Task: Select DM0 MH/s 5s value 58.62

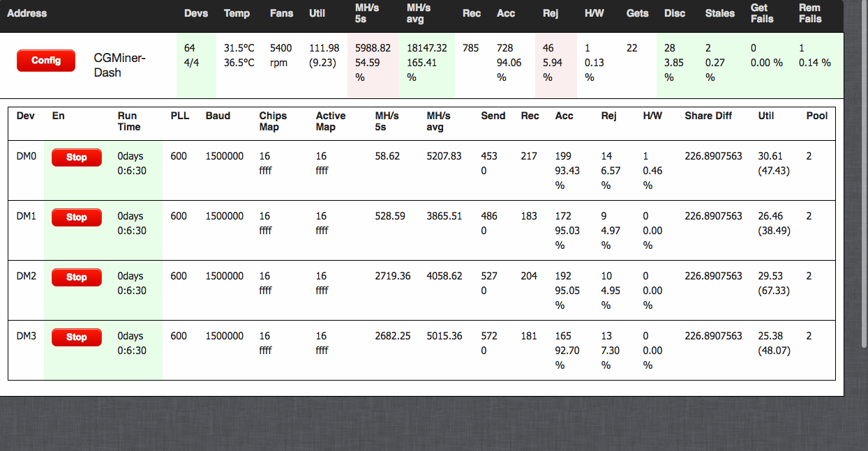Action: [387, 156]
